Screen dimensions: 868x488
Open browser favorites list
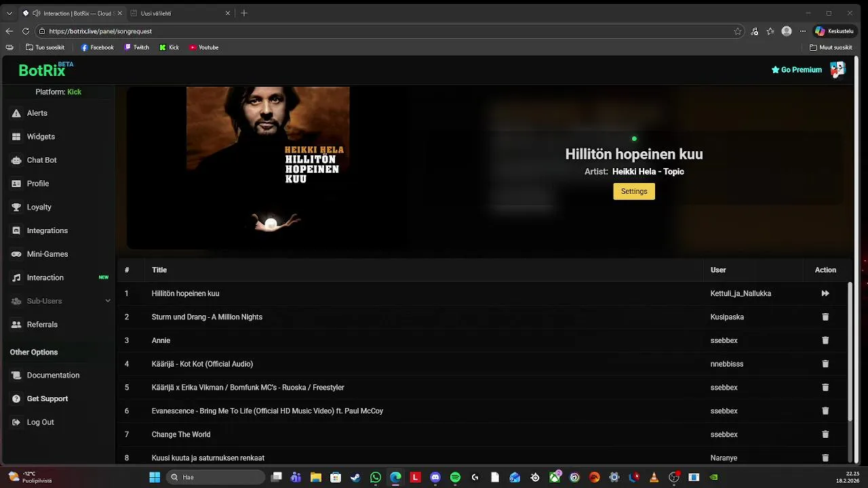(x=770, y=31)
